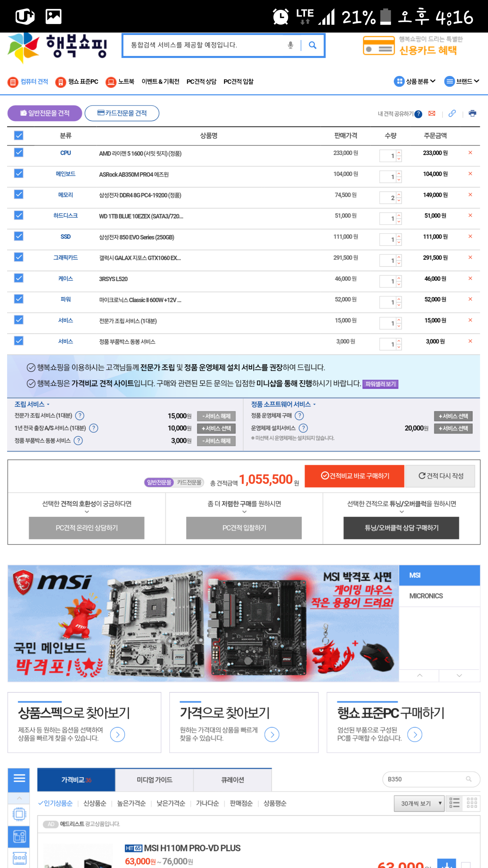The height and width of the screenshot is (868, 488).
Task: Click 견적 다시 작성 button
Action: click(441, 476)
